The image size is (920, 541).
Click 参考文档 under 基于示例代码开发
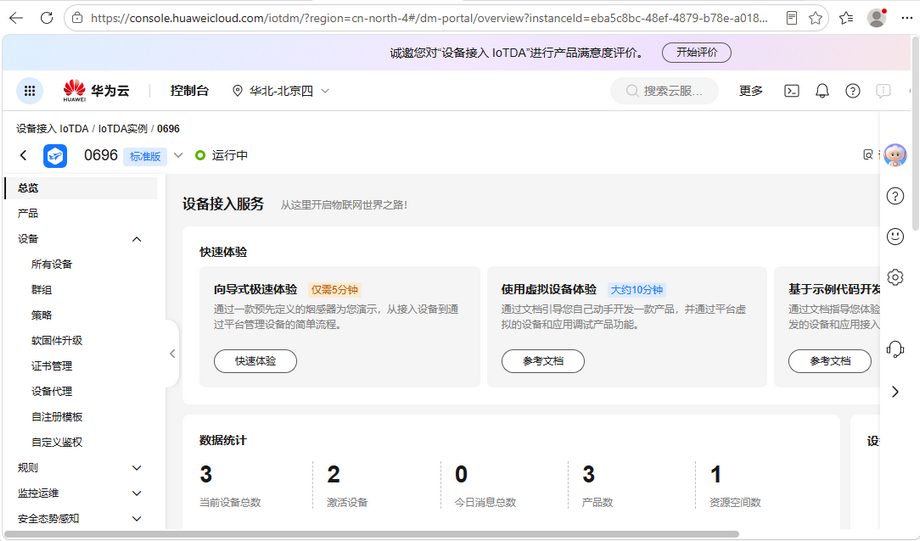[x=830, y=361]
